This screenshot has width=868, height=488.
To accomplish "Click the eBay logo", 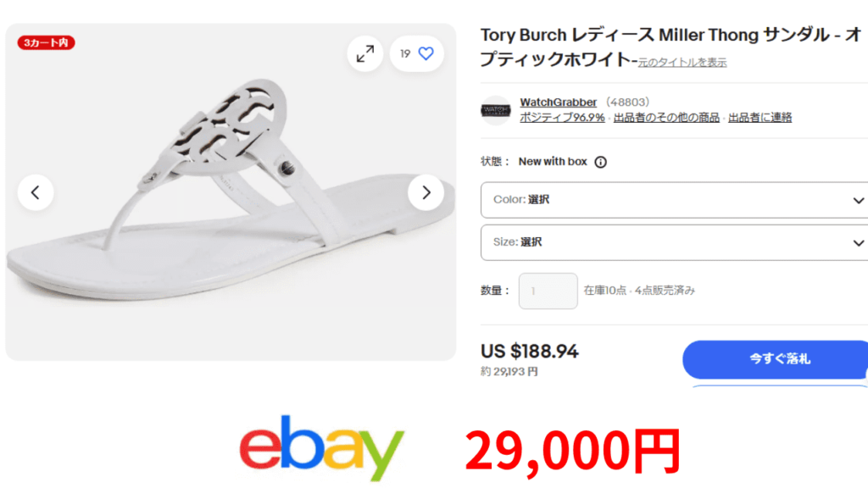I will (321, 448).
